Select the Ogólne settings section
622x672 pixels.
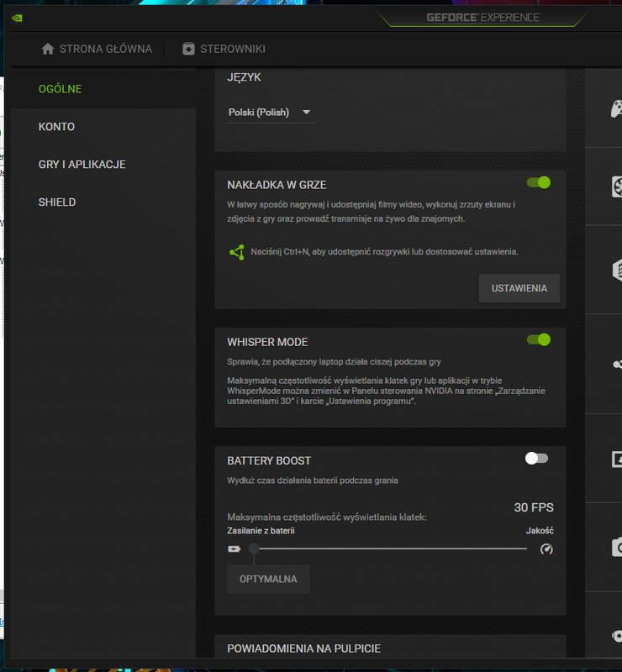coord(103,89)
